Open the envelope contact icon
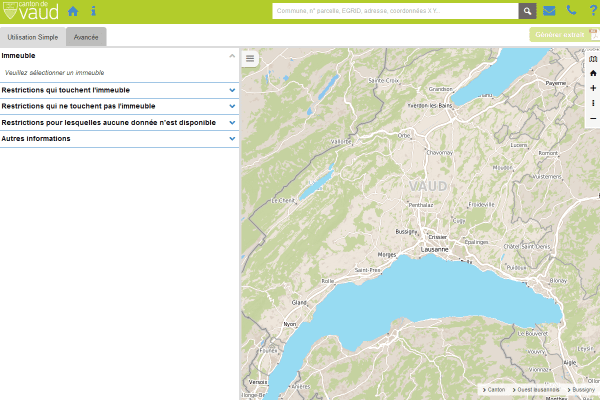 click(549, 11)
